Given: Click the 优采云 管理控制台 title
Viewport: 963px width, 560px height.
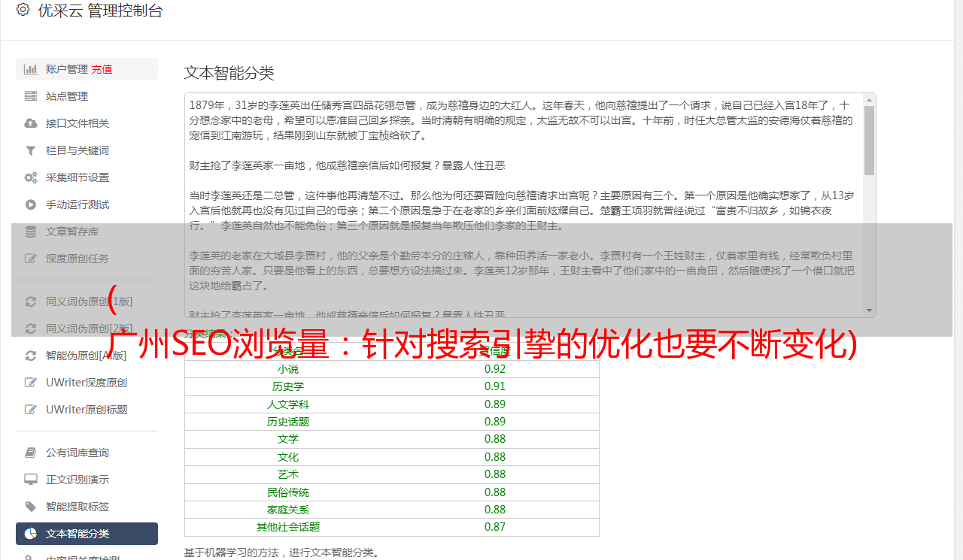Looking at the screenshot, I should point(100,11).
